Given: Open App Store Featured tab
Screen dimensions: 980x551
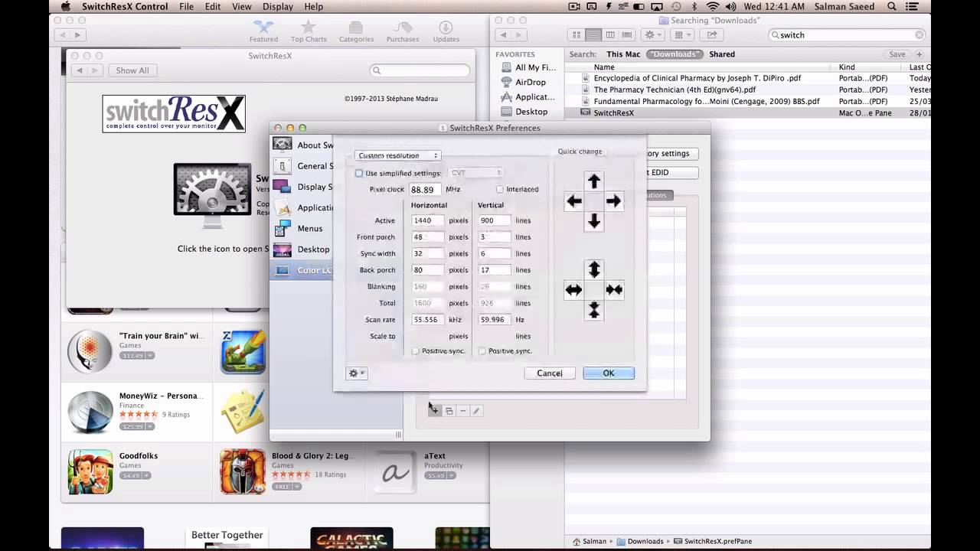Looking at the screenshot, I should tap(263, 32).
